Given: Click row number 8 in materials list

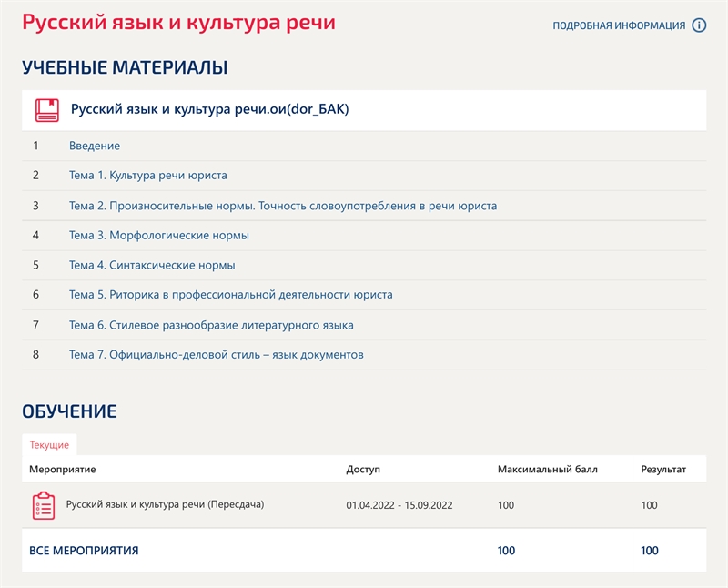Looking at the screenshot, I should tap(35, 355).
